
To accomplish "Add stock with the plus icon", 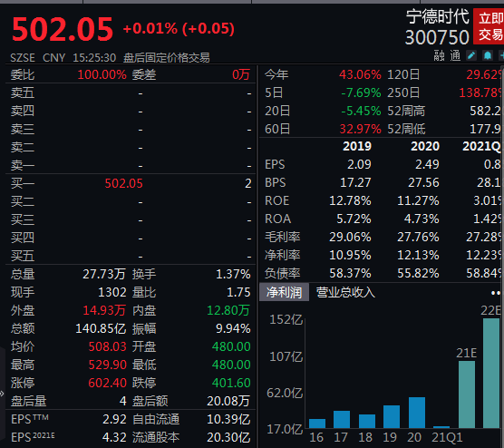I will [x=501, y=55].
